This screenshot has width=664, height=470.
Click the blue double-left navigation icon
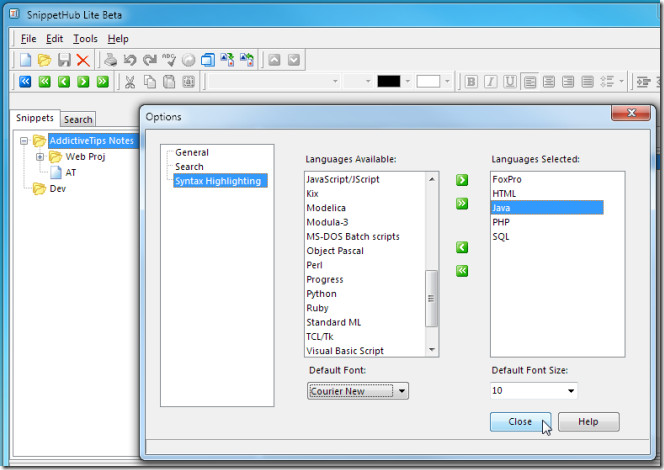click(x=25, y=81)
